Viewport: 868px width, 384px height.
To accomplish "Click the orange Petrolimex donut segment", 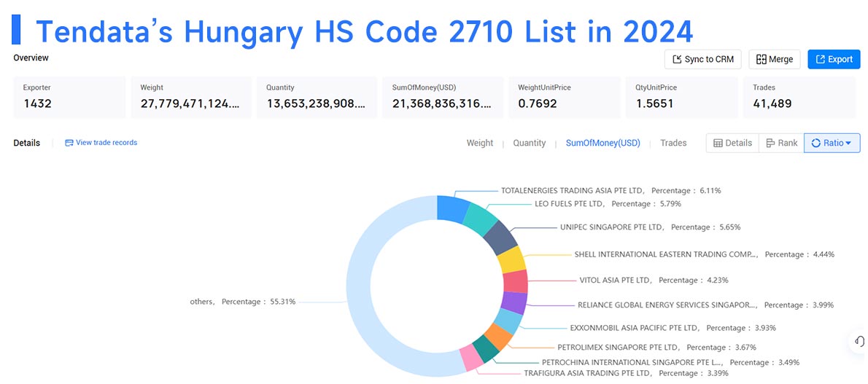I will click(x=497, y=337).
